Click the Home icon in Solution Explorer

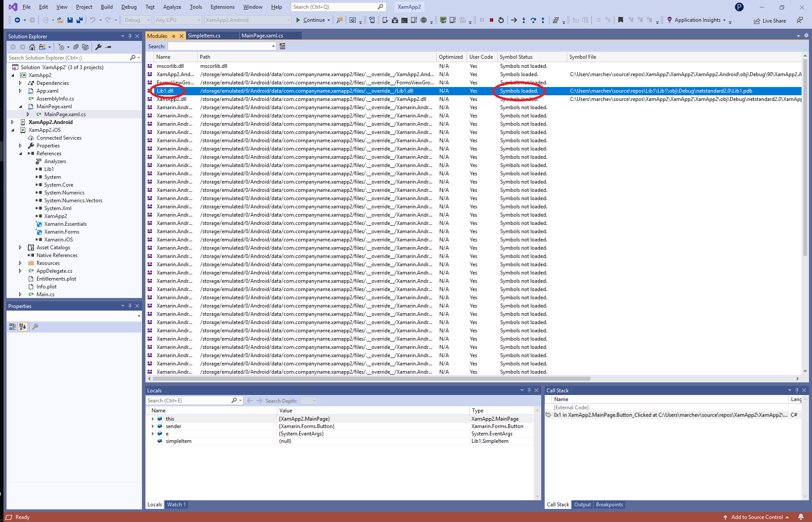32,47
